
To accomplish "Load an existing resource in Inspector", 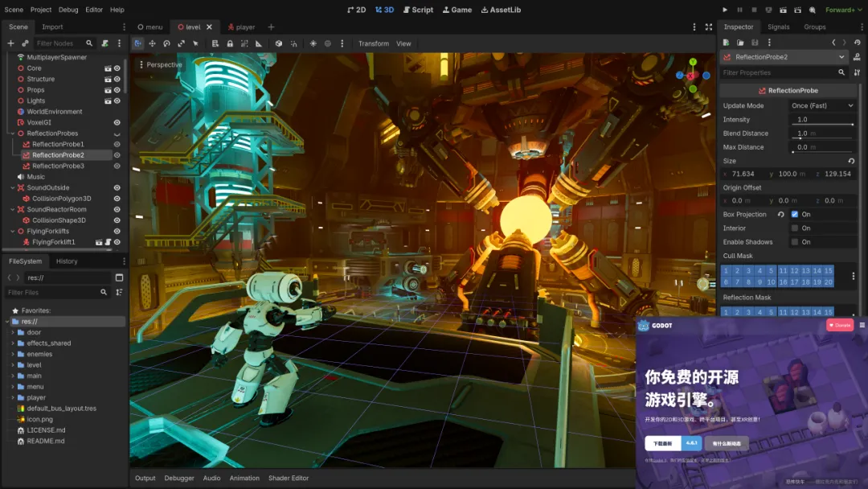I will (740, 43).
